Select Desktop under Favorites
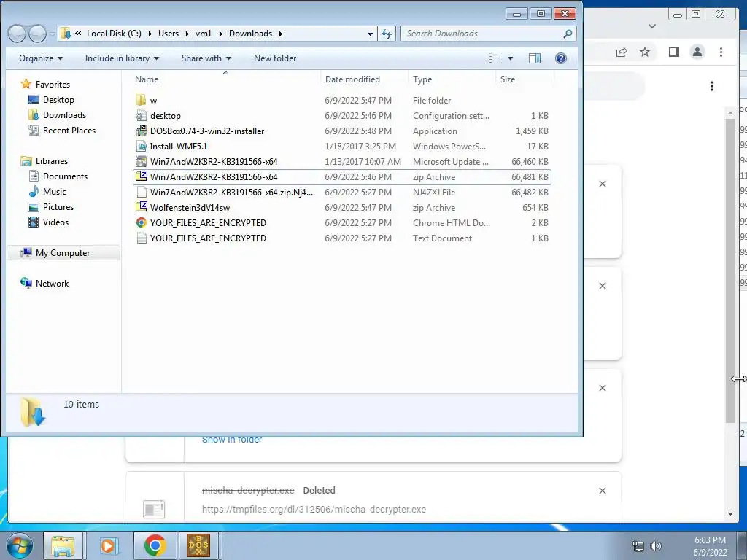 58,99
